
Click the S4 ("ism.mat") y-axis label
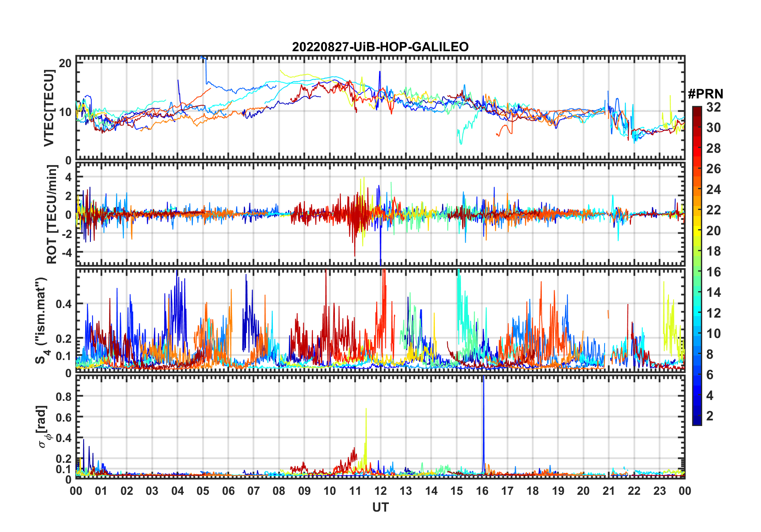click(x=42, y=321)
